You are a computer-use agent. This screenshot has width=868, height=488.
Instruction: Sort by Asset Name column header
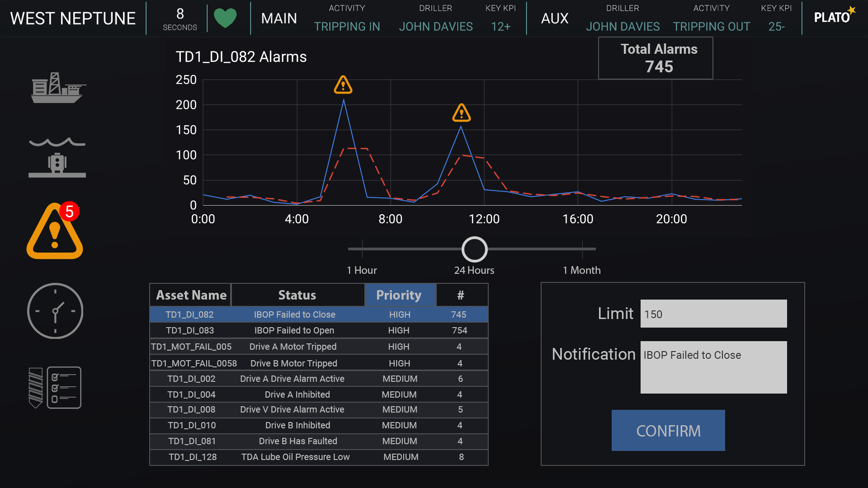click(191, 295)
